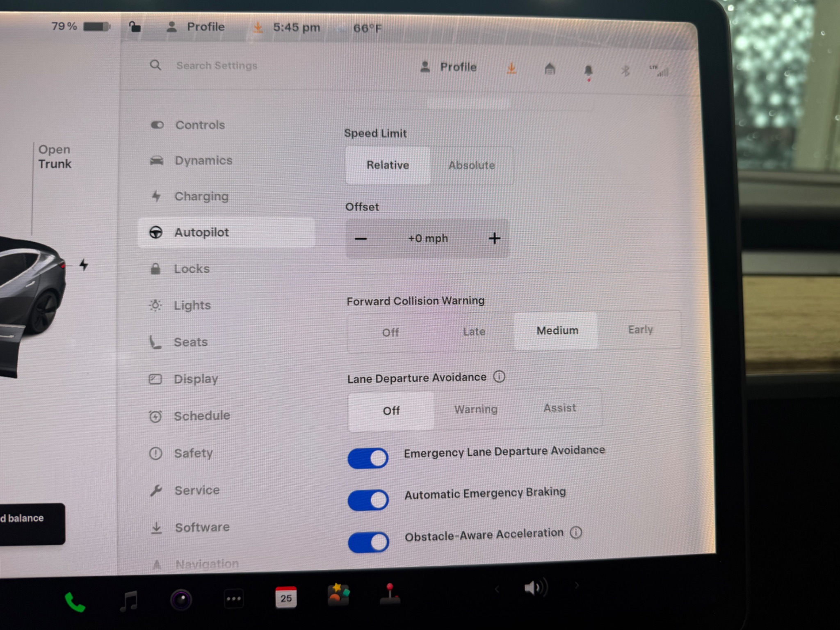Open the Charging settings menu
The width and height of the screenshot is (840, 630).
click(x=201, y=196)
